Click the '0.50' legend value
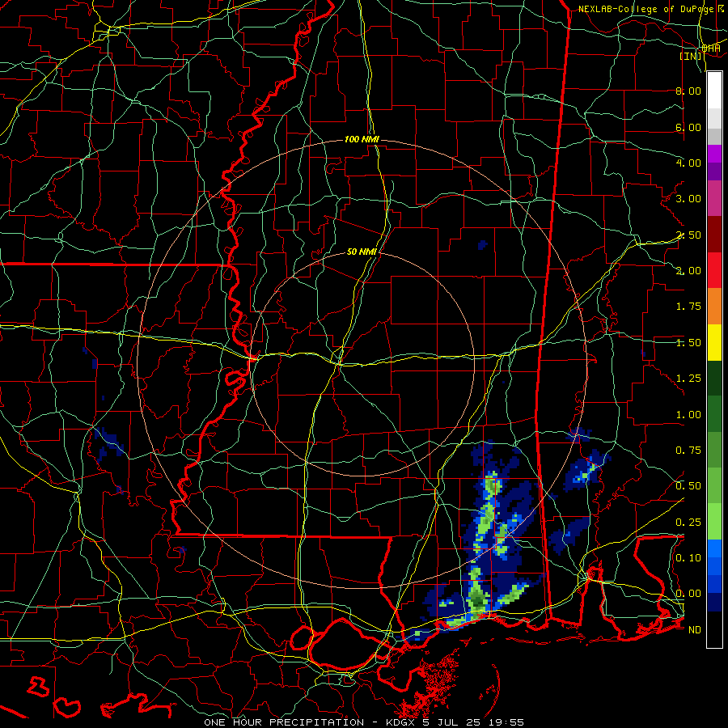Image resolution: width=728 pixels, height=728 pixels. tap(688, 486)
